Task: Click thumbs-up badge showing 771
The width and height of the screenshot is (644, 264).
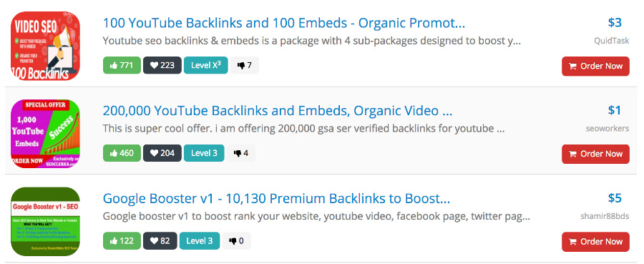Action: coord(122,65)
